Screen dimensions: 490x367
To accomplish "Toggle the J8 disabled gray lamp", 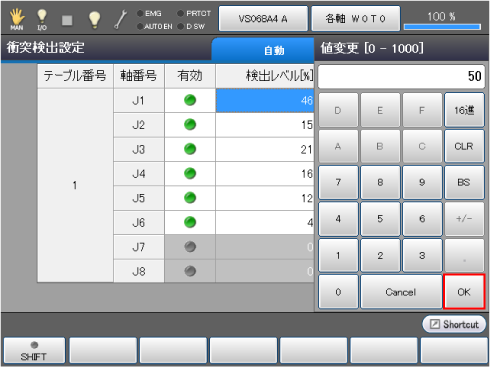I will [190, 271].
